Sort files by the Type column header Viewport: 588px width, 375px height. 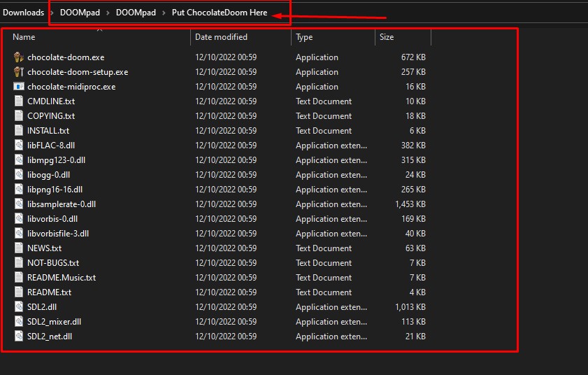[x=304, y=37]
